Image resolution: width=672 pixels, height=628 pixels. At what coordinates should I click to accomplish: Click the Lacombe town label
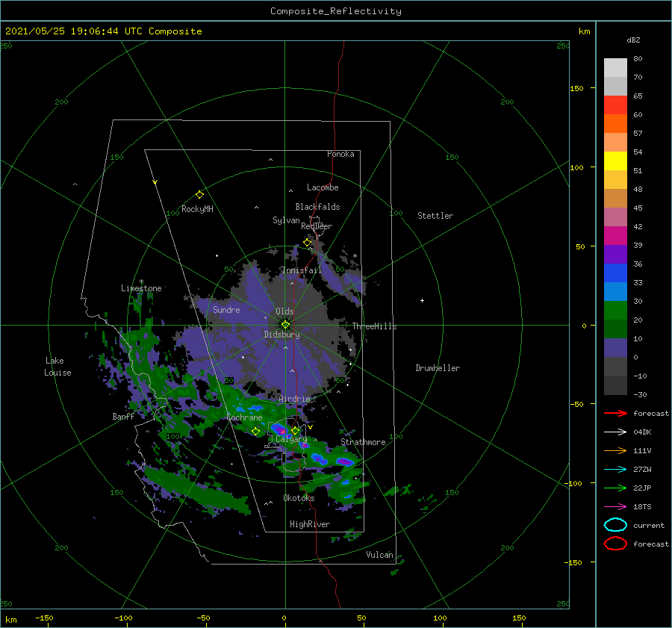(323, 187)
